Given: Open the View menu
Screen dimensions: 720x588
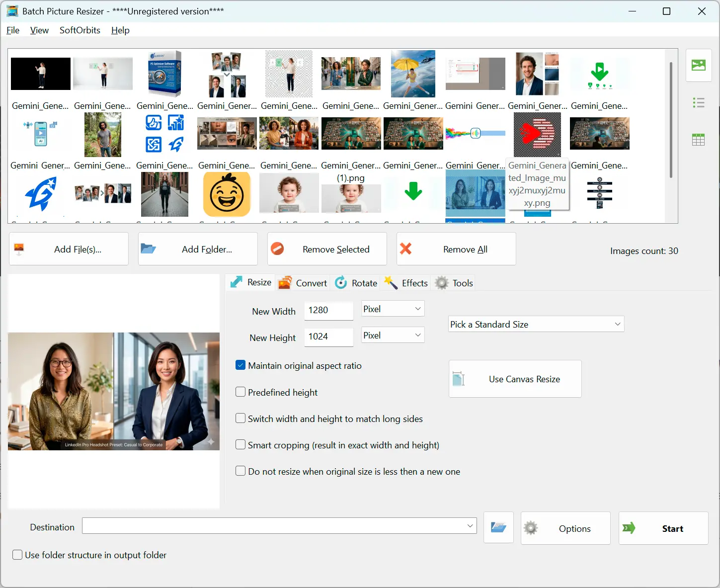Looking at the screenshot, I should 39,30.
